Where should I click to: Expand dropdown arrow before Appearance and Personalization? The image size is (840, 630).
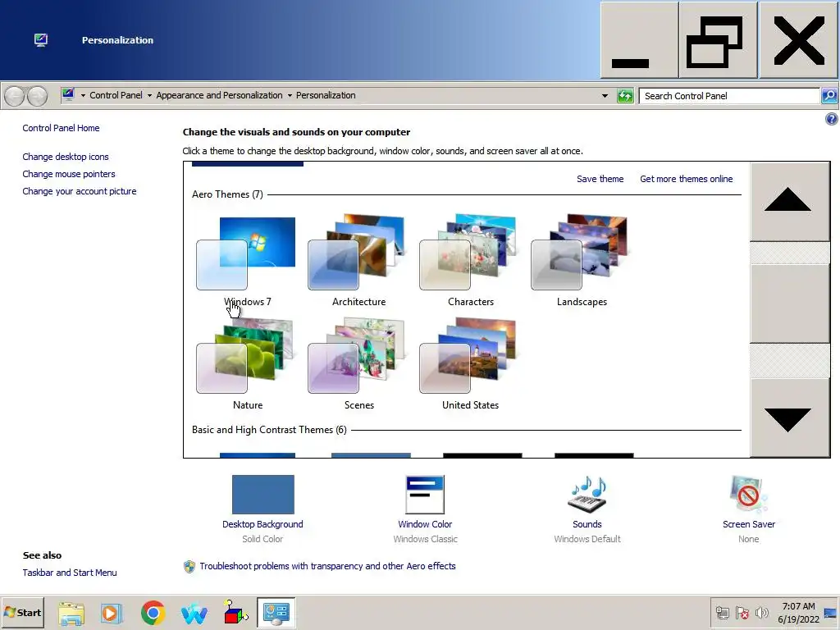(x=149, y=96)
